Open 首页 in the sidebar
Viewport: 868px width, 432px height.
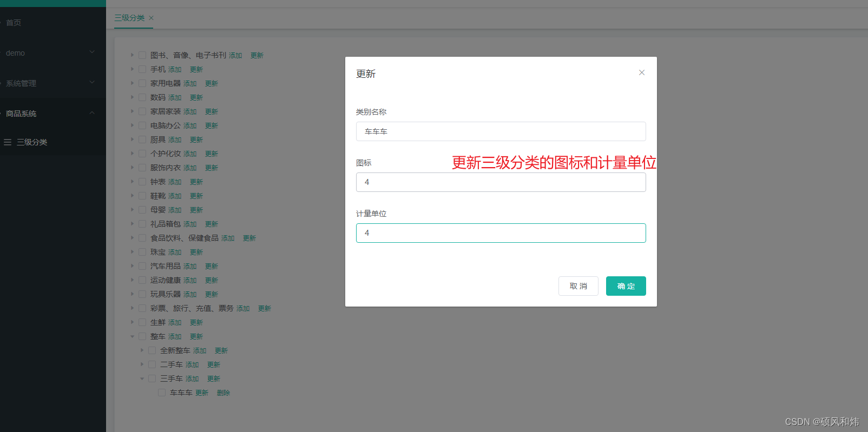14,23
